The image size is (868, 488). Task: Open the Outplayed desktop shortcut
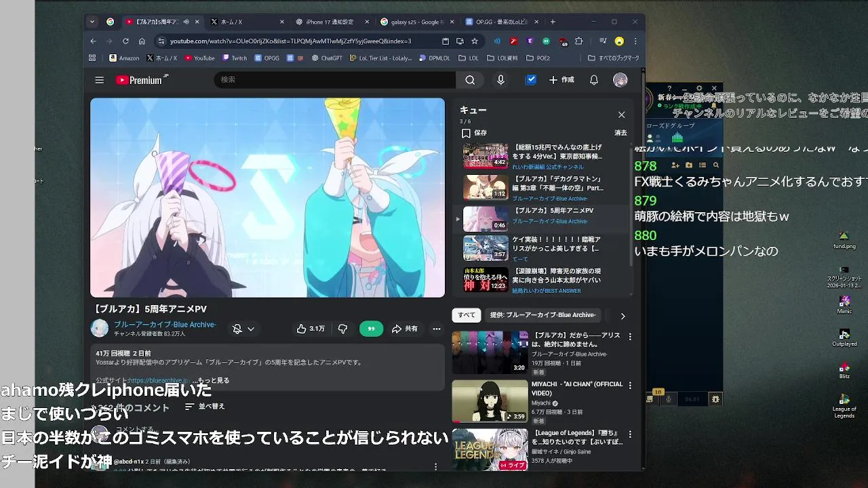click(844, 338)
